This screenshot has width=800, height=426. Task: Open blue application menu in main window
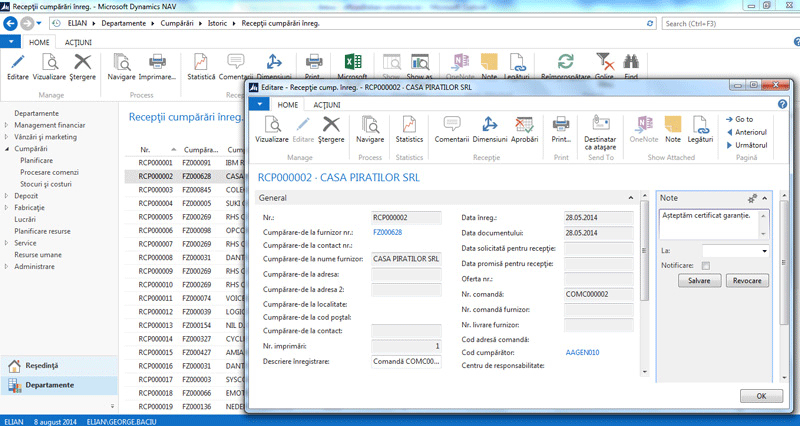[10, 42]
